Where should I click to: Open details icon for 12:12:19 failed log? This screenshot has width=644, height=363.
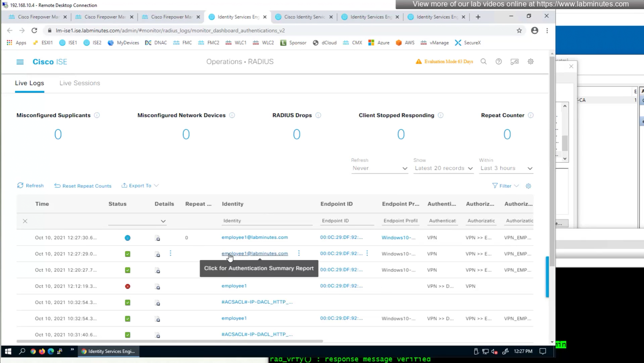pos(157,286)
